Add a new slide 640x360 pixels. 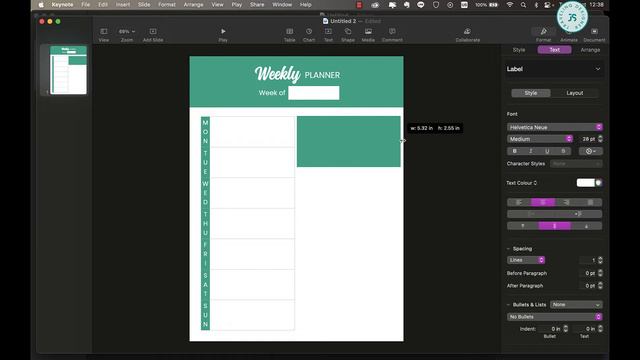153,35
